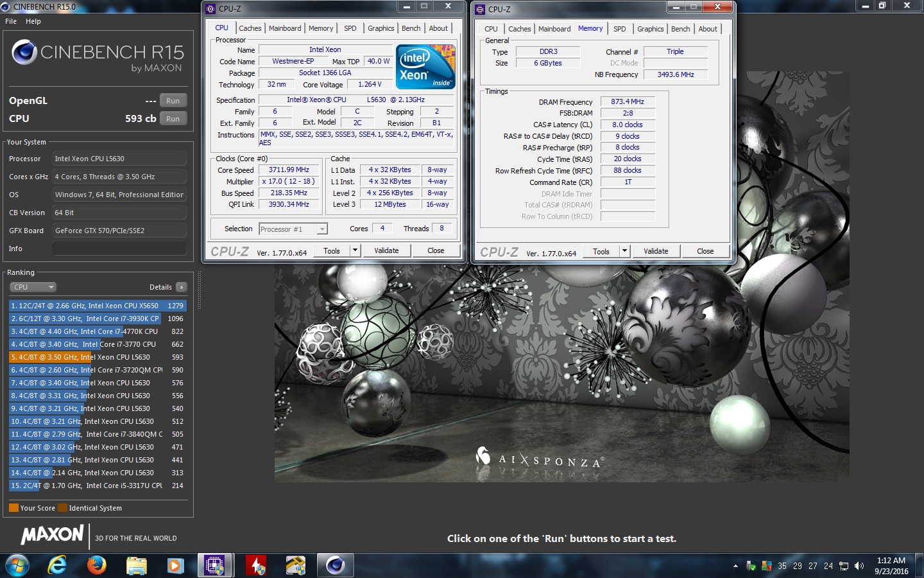Open the taskbar clock showing 1:12 AM

click(x=891, y=566)
